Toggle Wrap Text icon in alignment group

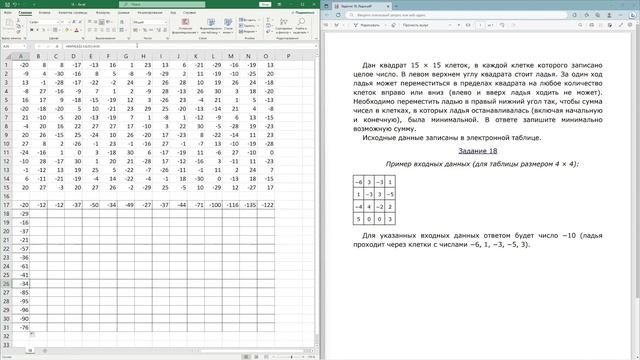tap(122, 22)
